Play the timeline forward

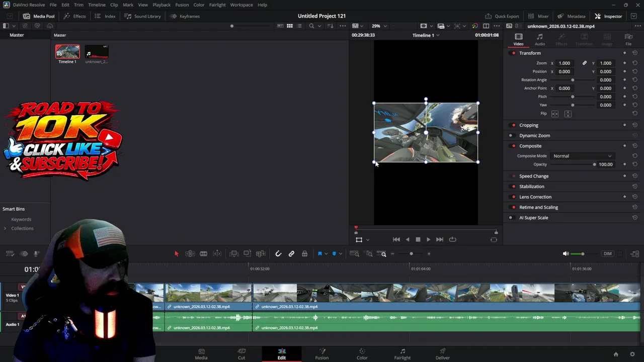point(428,240)
